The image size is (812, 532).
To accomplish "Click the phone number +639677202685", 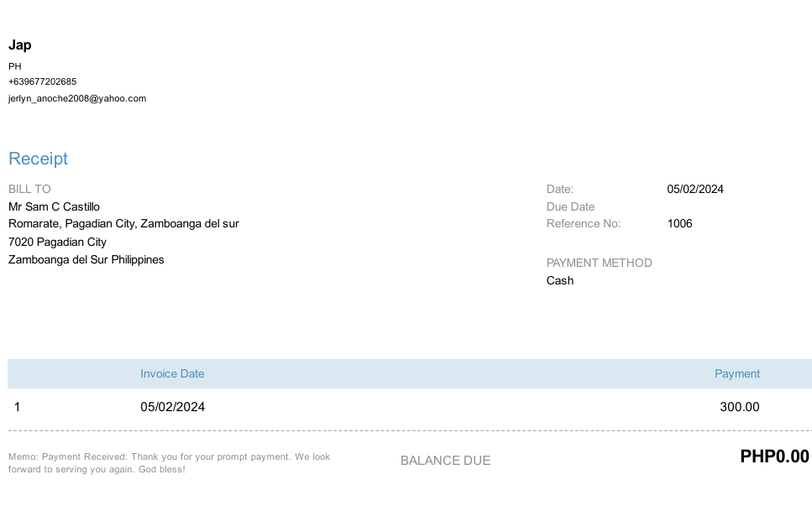I will [x=42, y=81].
